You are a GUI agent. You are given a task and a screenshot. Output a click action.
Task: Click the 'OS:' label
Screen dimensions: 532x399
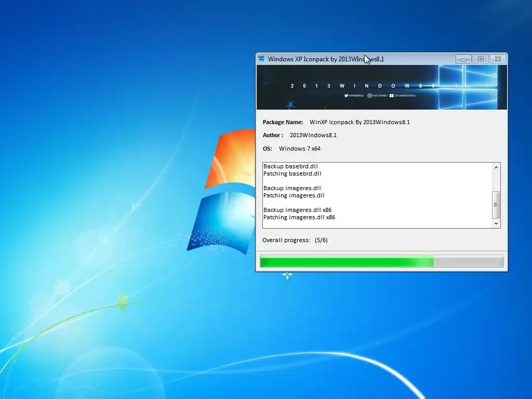[267, 149]
